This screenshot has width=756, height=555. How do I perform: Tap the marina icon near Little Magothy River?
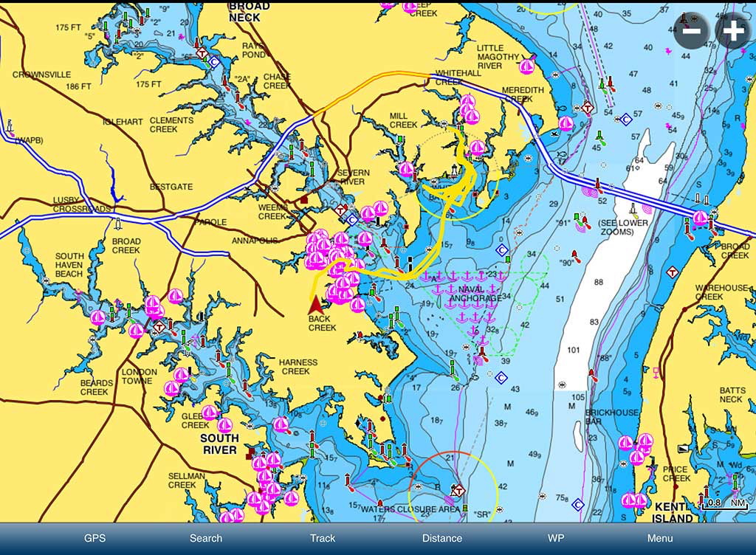coord(527,66)
